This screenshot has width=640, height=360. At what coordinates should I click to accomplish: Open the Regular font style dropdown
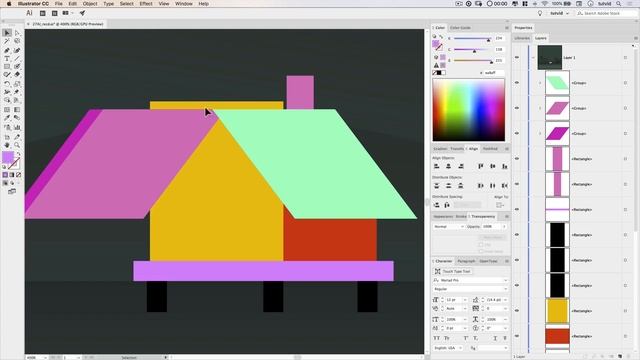point(471,289)
